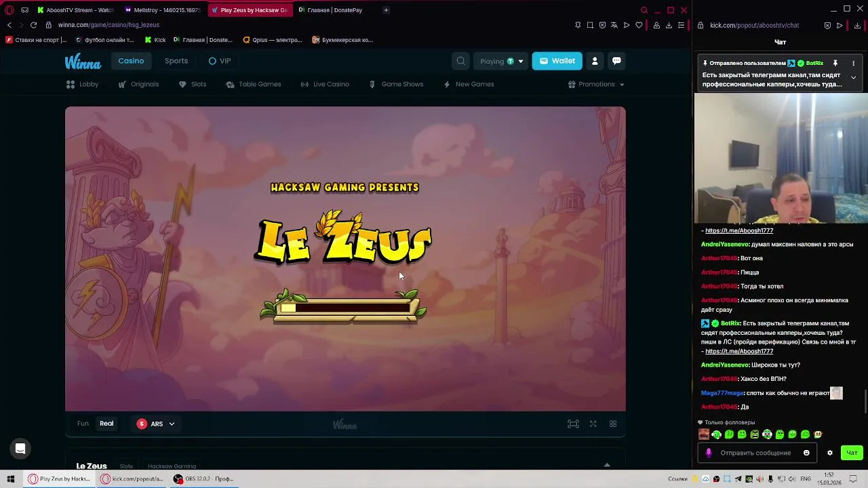Expand the pinned chat message
868x488 pixels.
coord(854,77)
